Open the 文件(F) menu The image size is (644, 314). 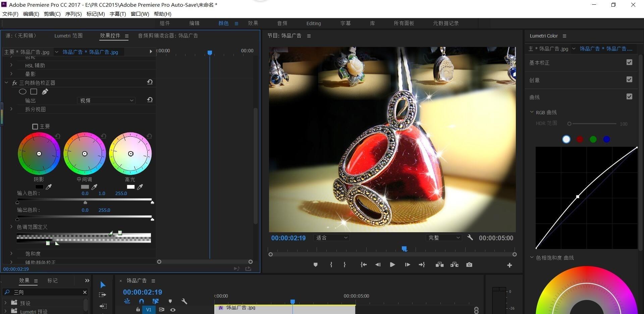point(10,14)
